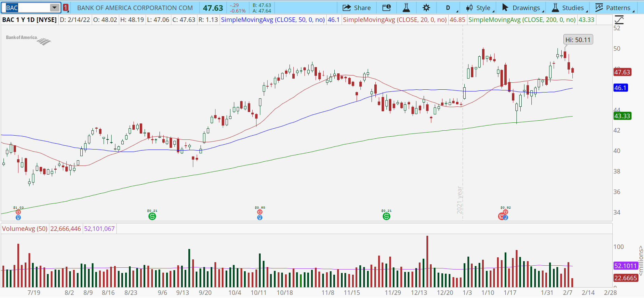Viewport: 644px width, 298px height.
Task: Click the dividend icon labeled $0.21 near 9/6
Action: click(x=152, y=216)
